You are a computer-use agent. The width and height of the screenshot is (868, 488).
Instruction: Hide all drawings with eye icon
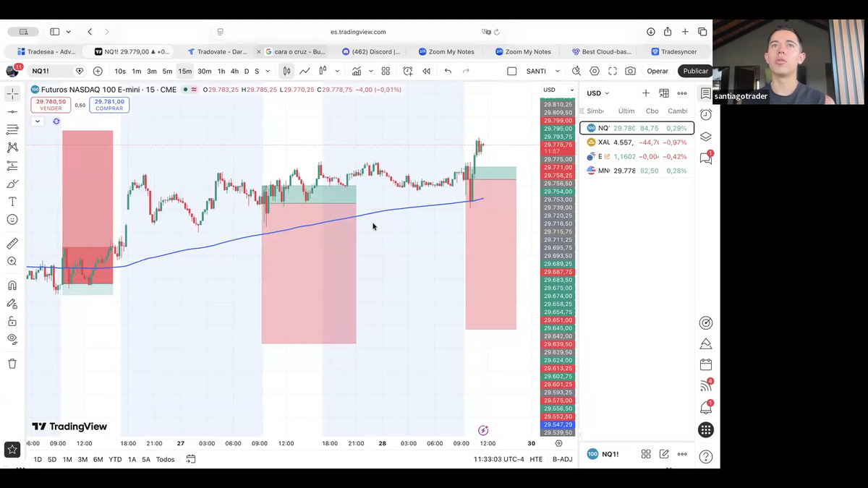(x=12, y=339)
